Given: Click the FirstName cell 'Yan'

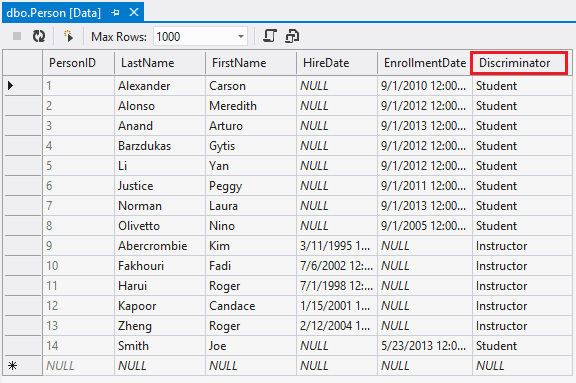Looking at the screenshot, I should 251,166.
